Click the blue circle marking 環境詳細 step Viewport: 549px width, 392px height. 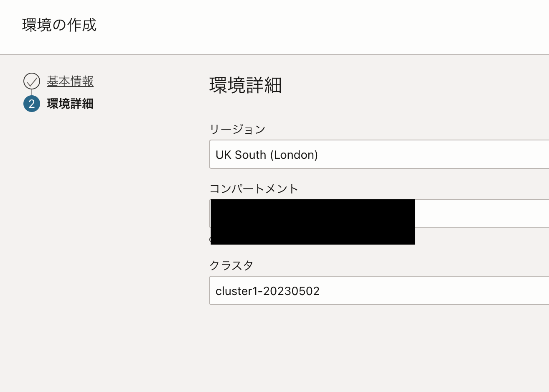click(32, 104)
